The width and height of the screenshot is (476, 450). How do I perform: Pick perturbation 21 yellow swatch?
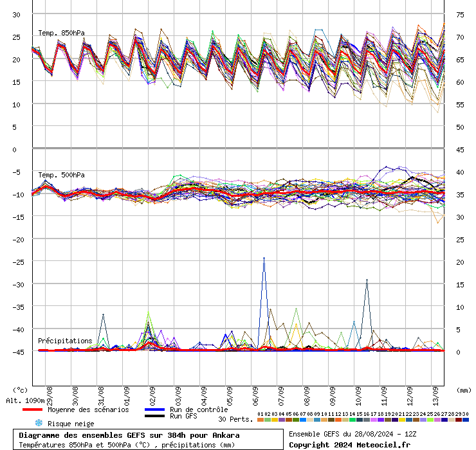[401, 420]
